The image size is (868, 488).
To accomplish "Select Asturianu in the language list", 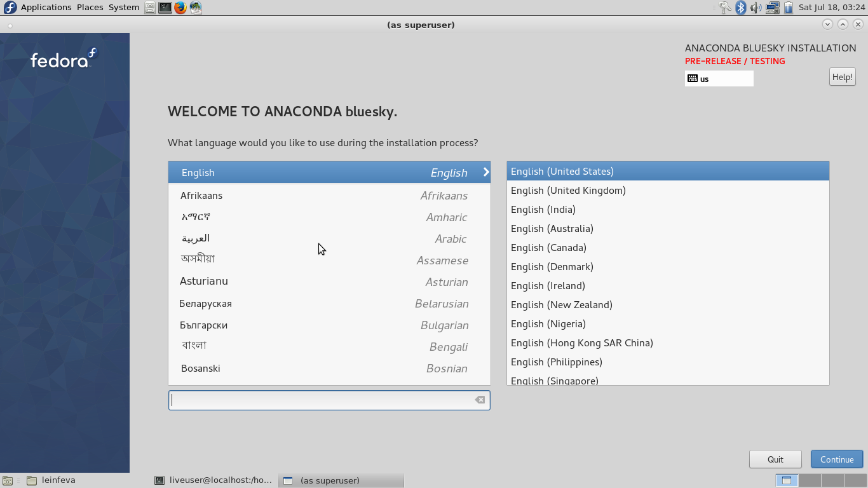I will click(329, 282).
